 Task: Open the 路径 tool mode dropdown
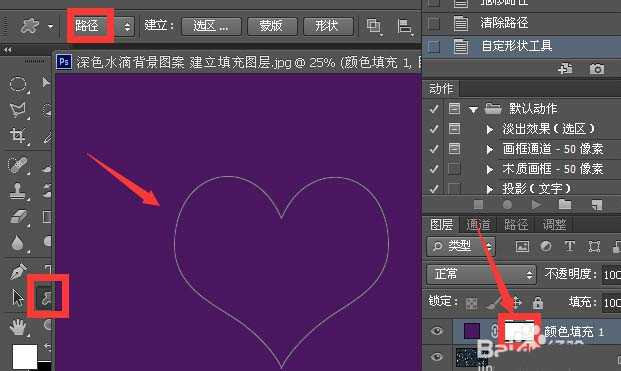(100, 26)
